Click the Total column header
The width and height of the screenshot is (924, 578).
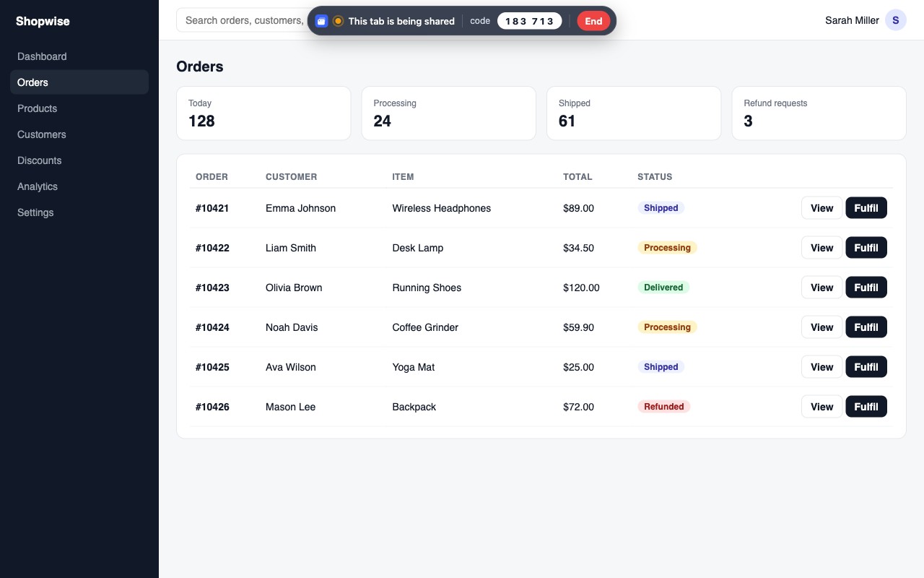coord(577,177)
